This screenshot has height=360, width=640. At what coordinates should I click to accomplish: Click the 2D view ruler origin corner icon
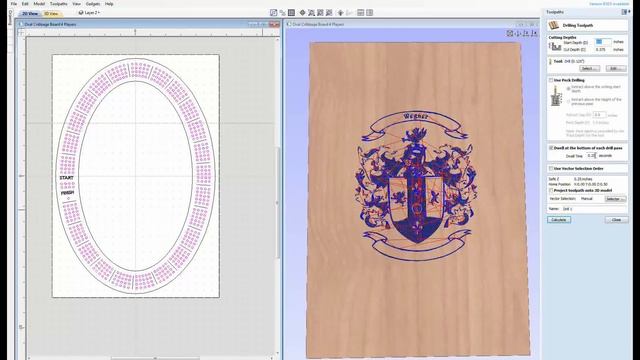tap(21, 32)
